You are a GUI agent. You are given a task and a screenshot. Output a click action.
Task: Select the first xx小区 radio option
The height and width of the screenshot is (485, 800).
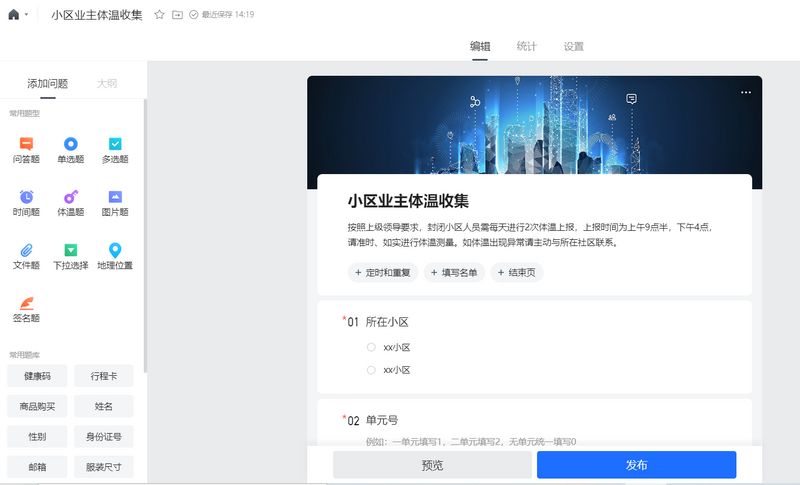point(371,347)
